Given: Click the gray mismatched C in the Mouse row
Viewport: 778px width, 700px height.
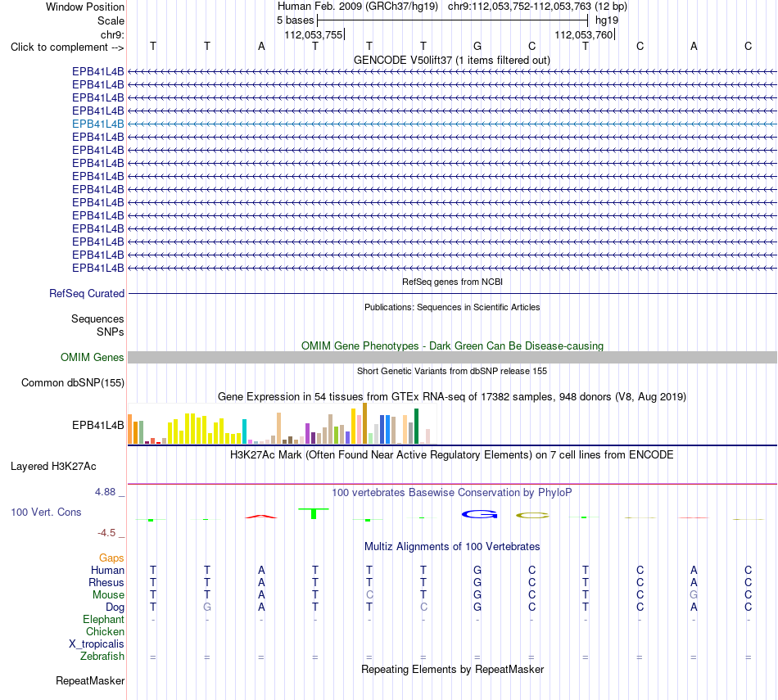Looking at the screenshot, I should pyautogui.click(x=369, y=595).
